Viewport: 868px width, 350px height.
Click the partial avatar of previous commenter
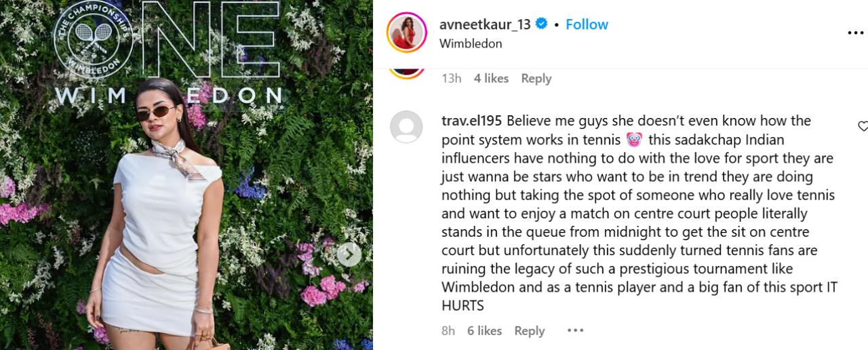[407, 72]
